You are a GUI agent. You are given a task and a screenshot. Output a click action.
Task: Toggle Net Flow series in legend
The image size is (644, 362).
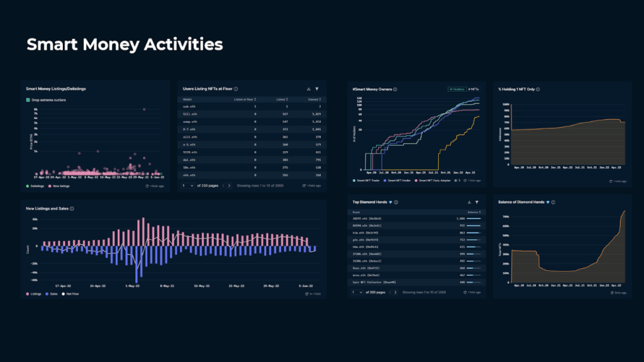[x=70, y=294]
